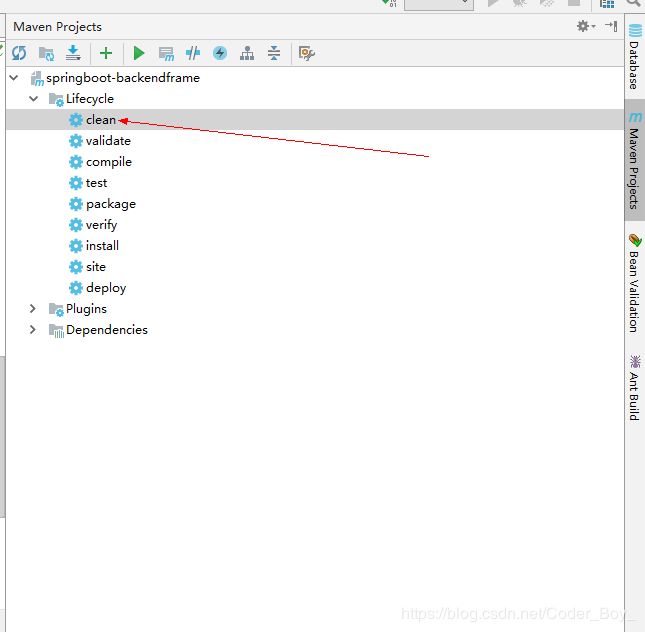
Task: Run Maven build with green arrow
Action: coord(139,53)
